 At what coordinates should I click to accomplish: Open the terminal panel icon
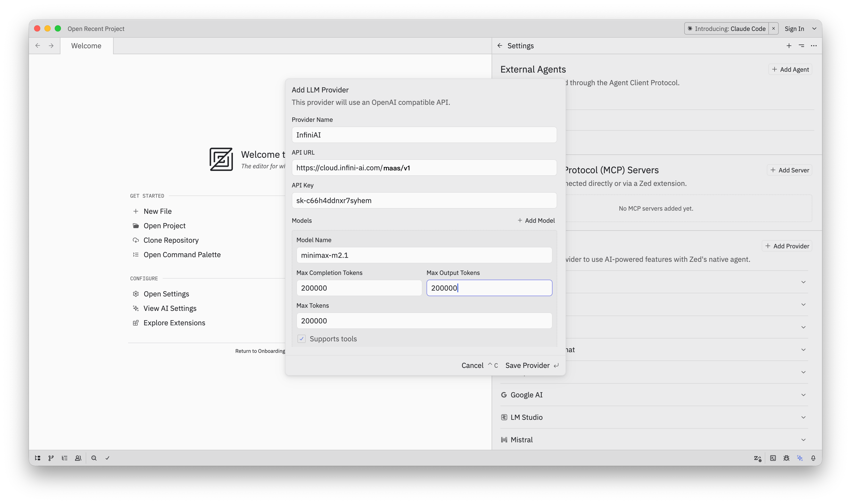773,458
